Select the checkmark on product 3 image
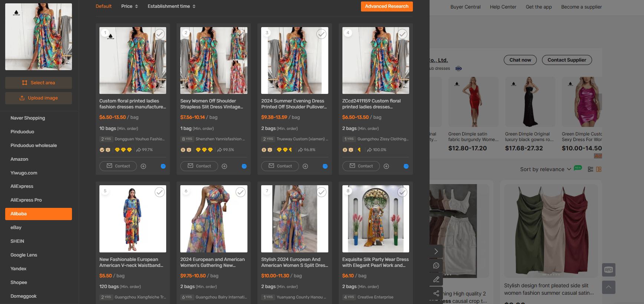 coord(321,34)
